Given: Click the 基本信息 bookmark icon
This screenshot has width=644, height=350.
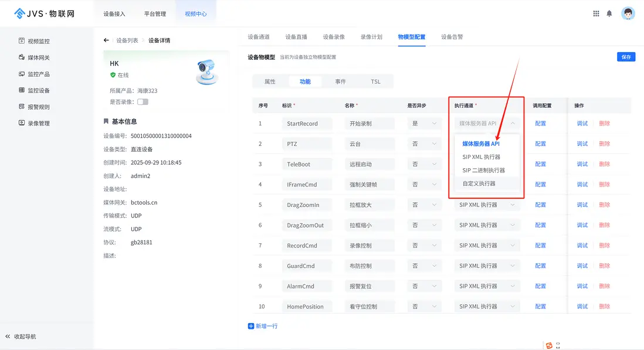Looking at the screenshot, I should click(x=106, y=121).
